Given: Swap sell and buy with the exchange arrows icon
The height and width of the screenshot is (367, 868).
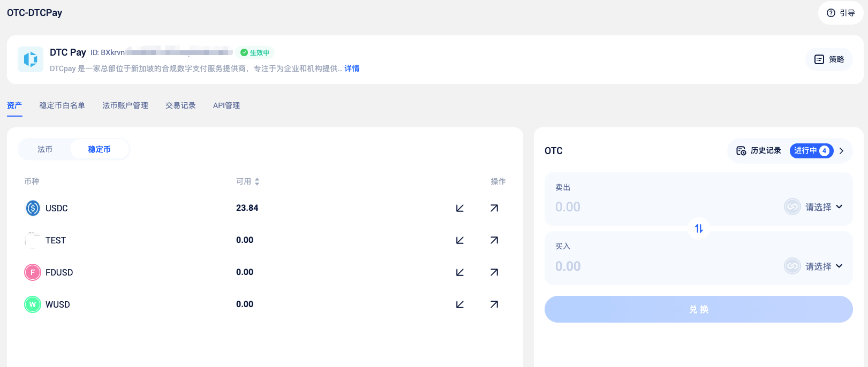Looking at the screenshot, I should pos(699,228).
